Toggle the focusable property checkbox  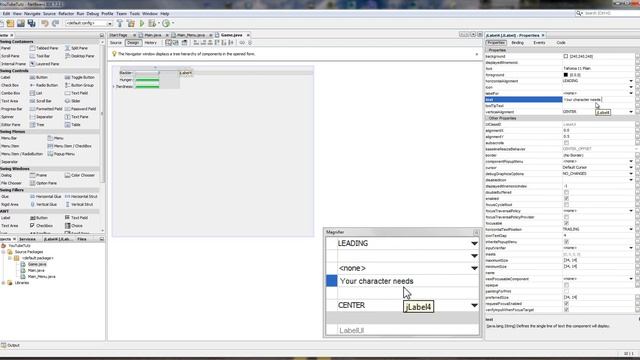pos(566,224)
